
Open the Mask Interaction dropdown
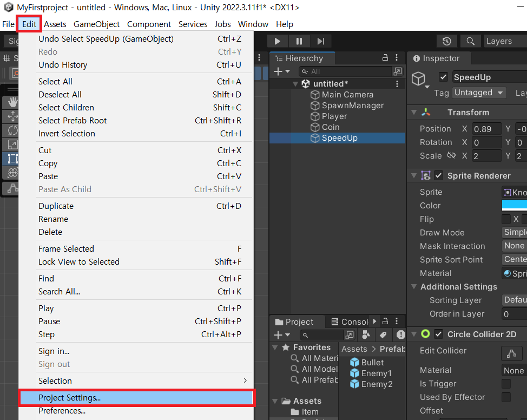[514, 246]
